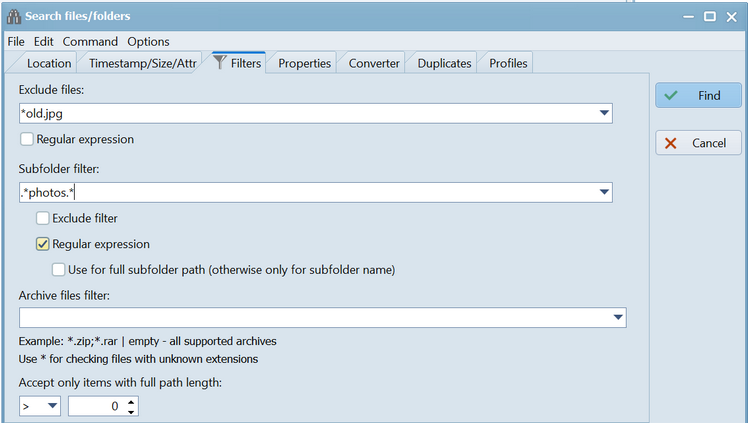Screen dimensions: 748x423
Task: Enable Use for full subfolder path
Action: (x=59, y=269)
